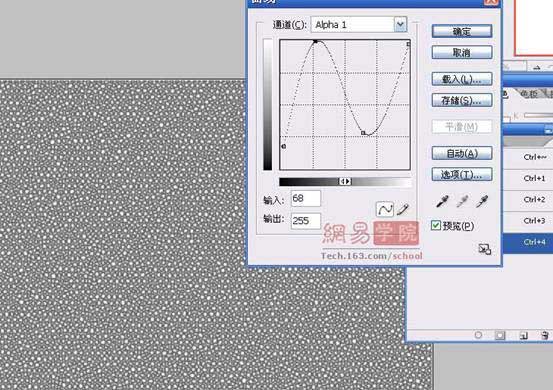
Task: Pick the gray point eyedropper
Action: click(x=462, y=202)
